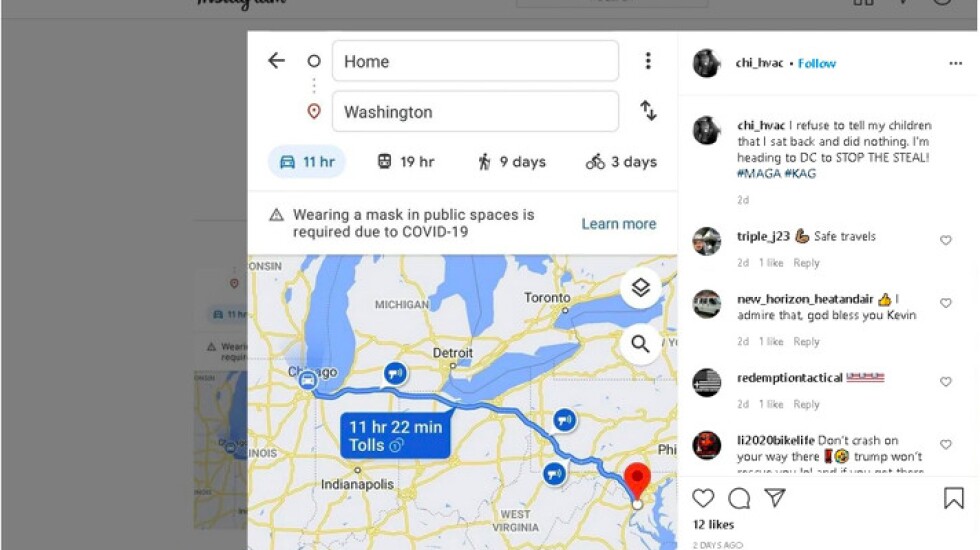Reply to new_horizon_heatandair's comment
980x550 pixels.
click(806, 341)
